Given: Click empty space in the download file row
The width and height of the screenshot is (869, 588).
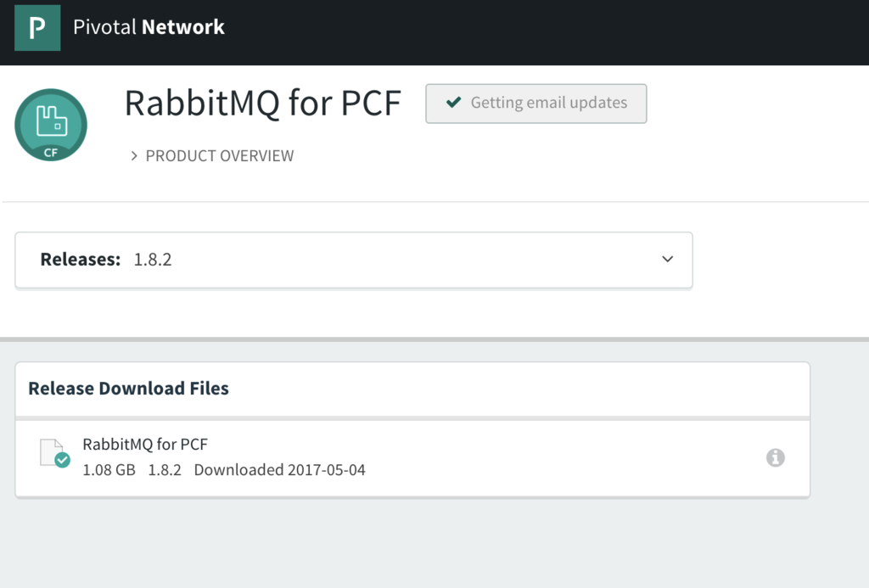Looking at the screenshot, I should tap(552, 458).
